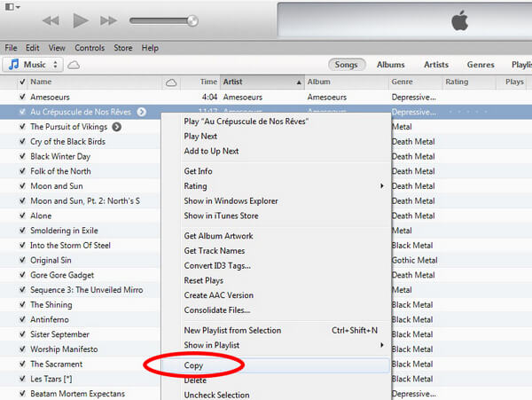Sort by the Time column header

200,82
